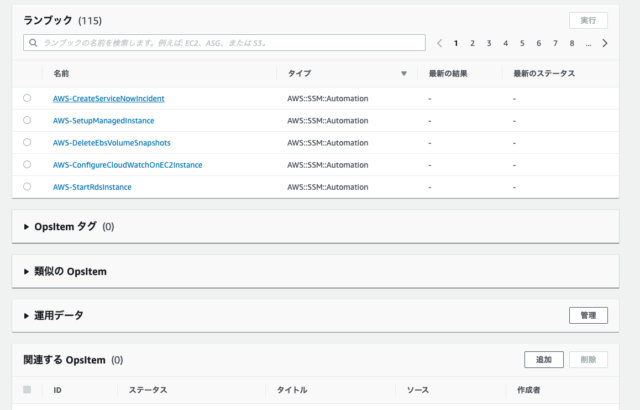The height and width of the screenshot is (410, 640).
Task: Open the AWS-DeleteEbsVolumeSnapshots runbook link
Action: 111,143
